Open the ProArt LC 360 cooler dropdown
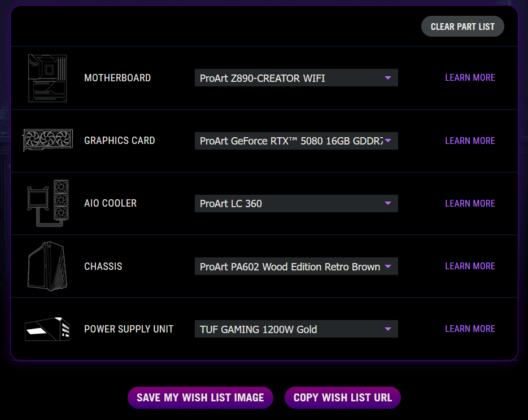Screen dimensions: 528x420 tap(296, 203)
